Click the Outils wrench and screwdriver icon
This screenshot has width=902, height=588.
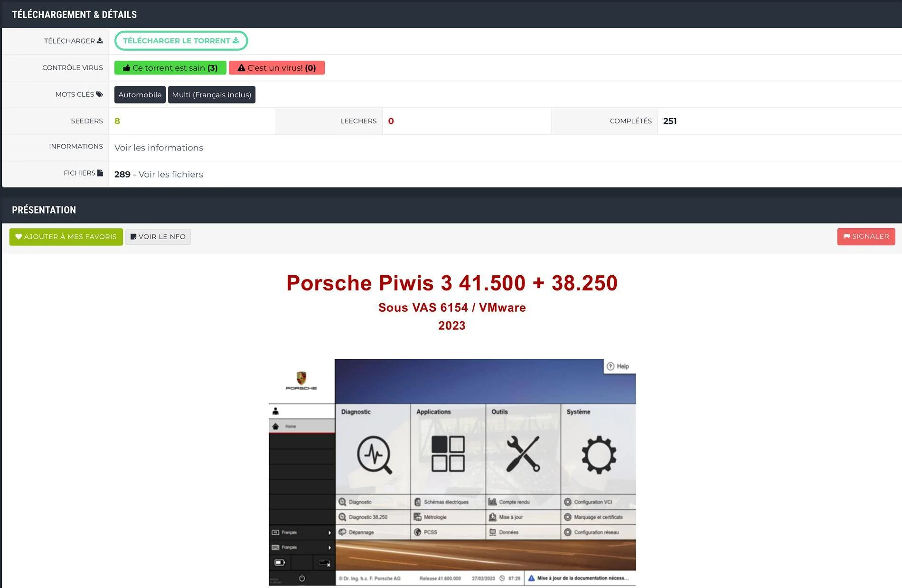click(x=523, y=454)
